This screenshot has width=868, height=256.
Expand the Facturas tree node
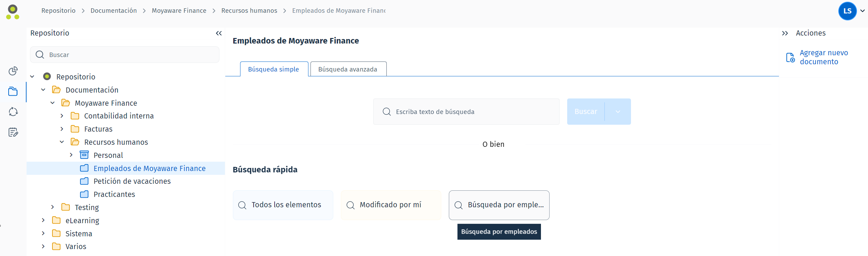point(62,129)
